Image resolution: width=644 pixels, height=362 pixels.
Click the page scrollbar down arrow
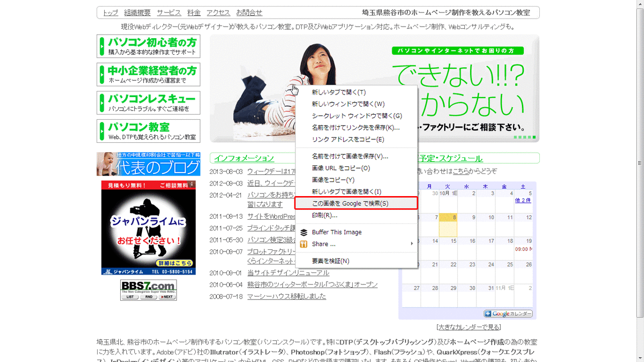[639, 358]
